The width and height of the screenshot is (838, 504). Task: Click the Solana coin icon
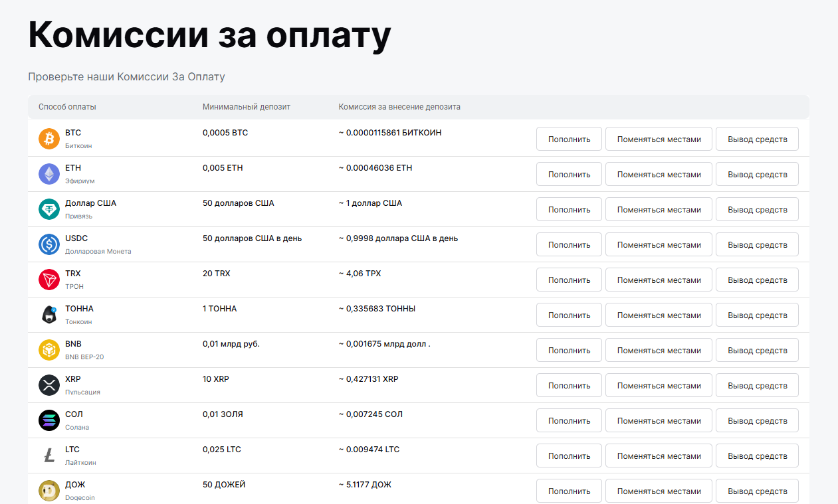coord(49,420)
